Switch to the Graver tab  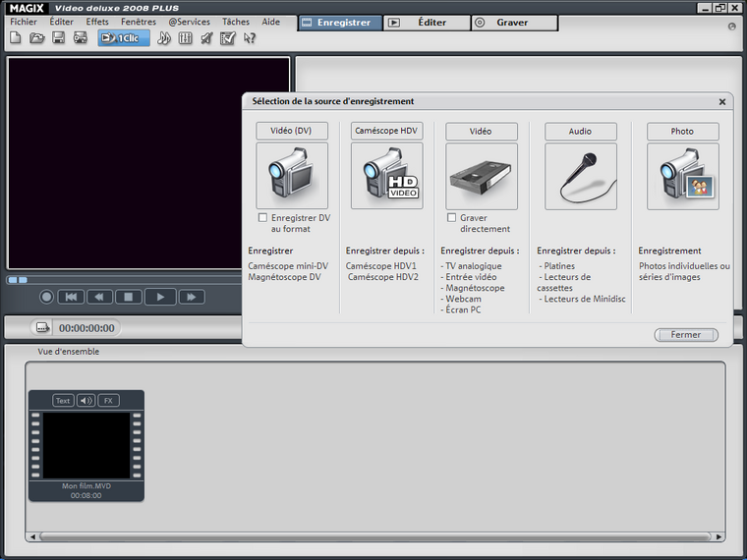point(514,23)
